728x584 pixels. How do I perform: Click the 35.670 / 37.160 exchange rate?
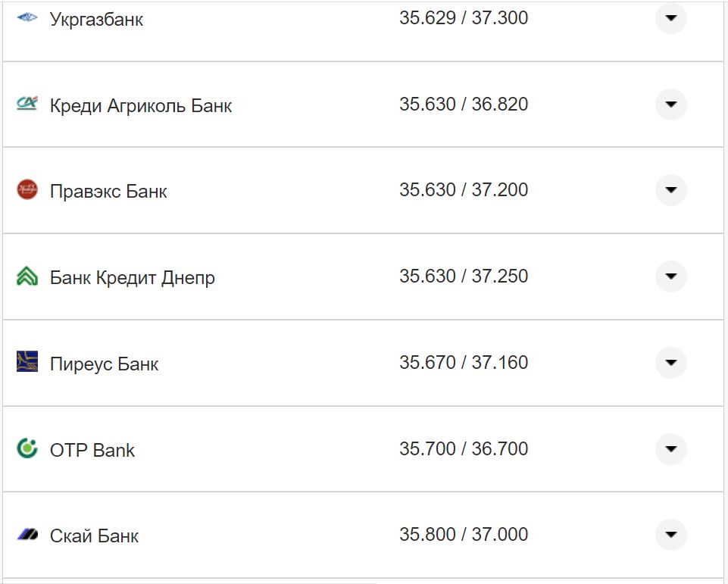[x=464, y=363]
